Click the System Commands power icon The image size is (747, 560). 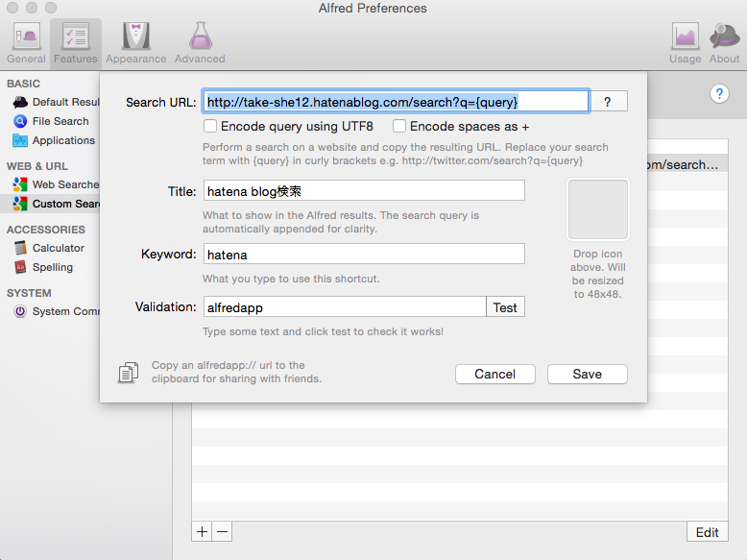(20, 311)
